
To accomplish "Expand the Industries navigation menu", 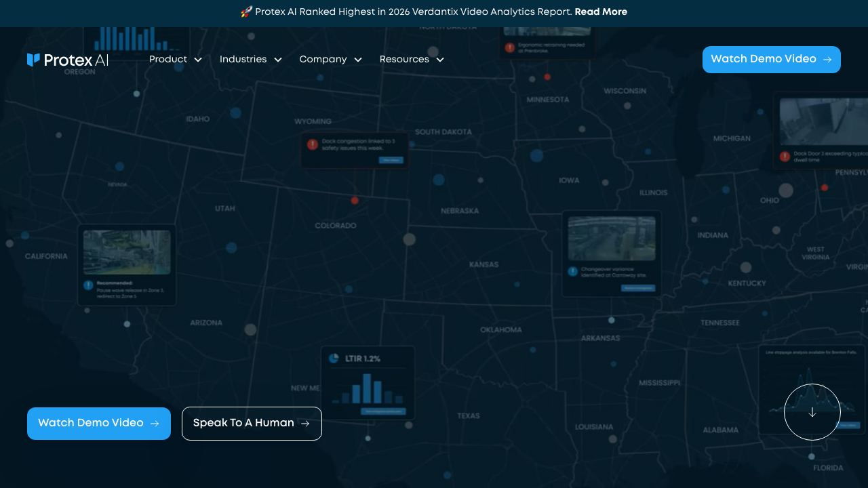I will coord(251,60).
